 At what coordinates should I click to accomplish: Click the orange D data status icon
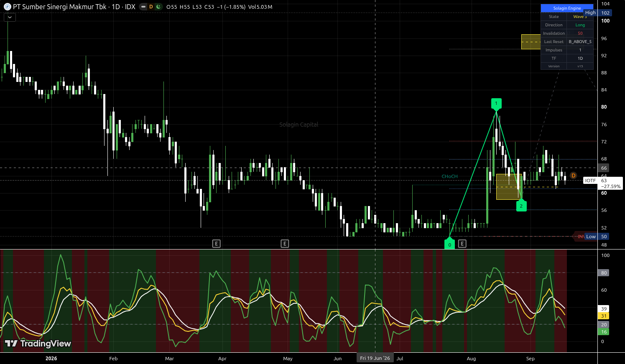click(151, 7)
